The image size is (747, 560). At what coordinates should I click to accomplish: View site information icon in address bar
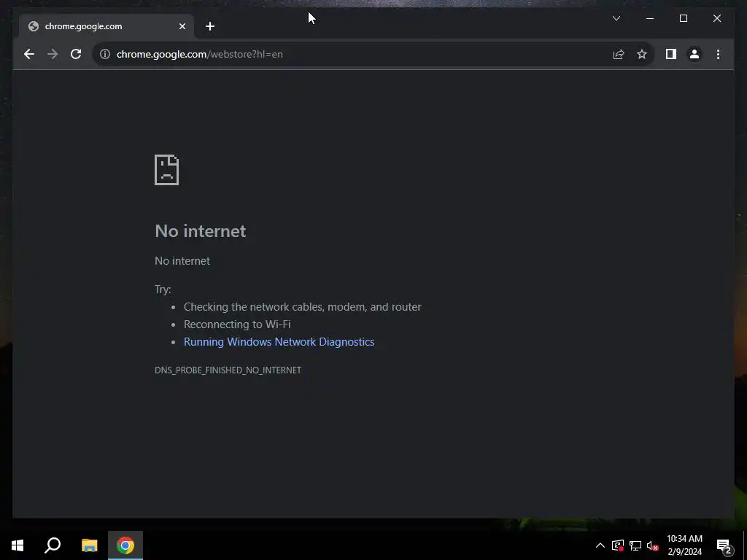105,54
